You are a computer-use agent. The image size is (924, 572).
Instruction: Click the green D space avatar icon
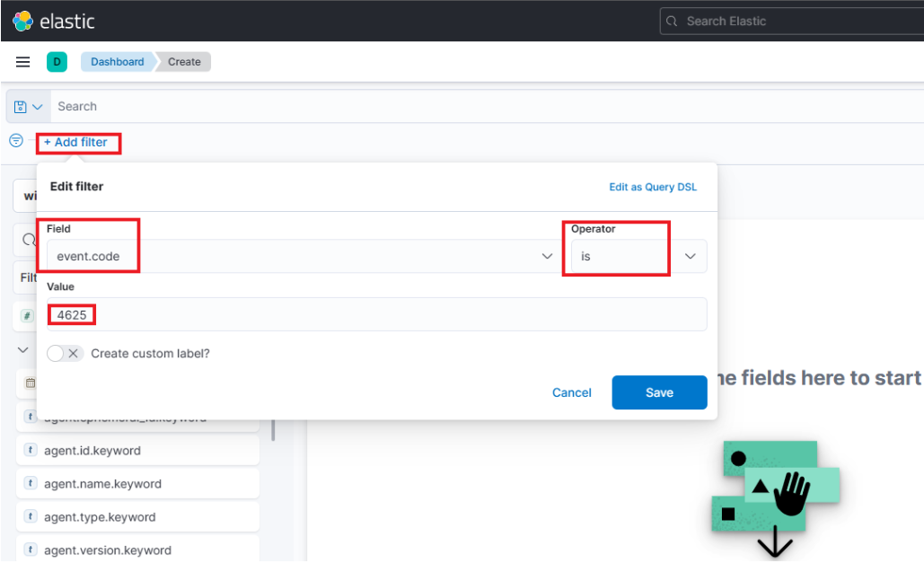point(57,61)
